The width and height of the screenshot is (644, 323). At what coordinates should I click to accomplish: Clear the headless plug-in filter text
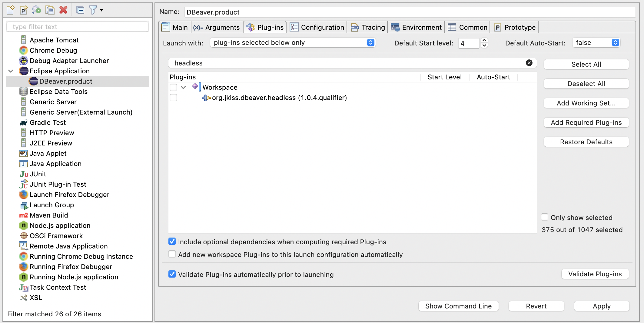coord(529,63)
